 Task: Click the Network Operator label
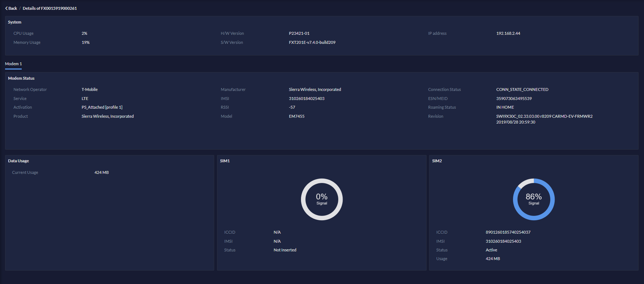pyautogui.click(x=30, y=89)
